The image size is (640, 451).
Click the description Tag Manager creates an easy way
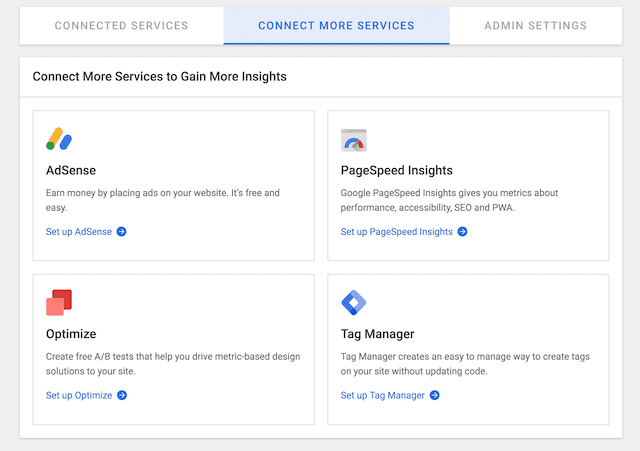coord(465,364)
